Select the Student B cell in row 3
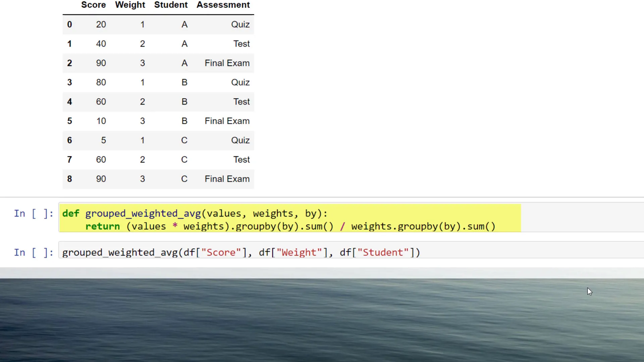Viewport: 644px width, 362px height. pyautogui.click(x=184, y=82)
